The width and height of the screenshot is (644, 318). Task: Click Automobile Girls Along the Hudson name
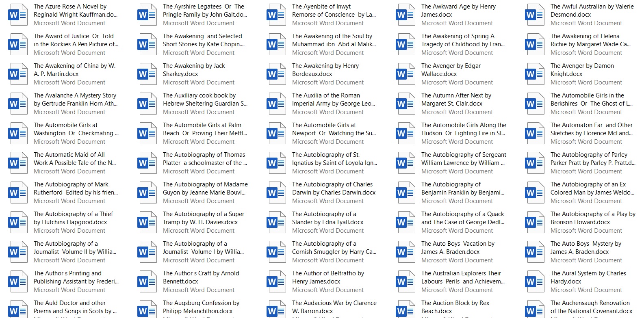(x=464, y=129)
